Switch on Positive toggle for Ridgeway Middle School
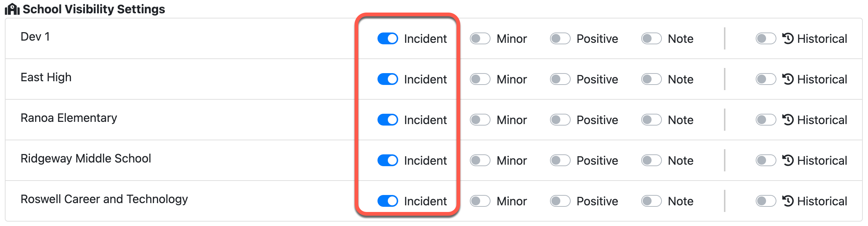The width and height of the screenshot is (868, 226). click(560, 160)
